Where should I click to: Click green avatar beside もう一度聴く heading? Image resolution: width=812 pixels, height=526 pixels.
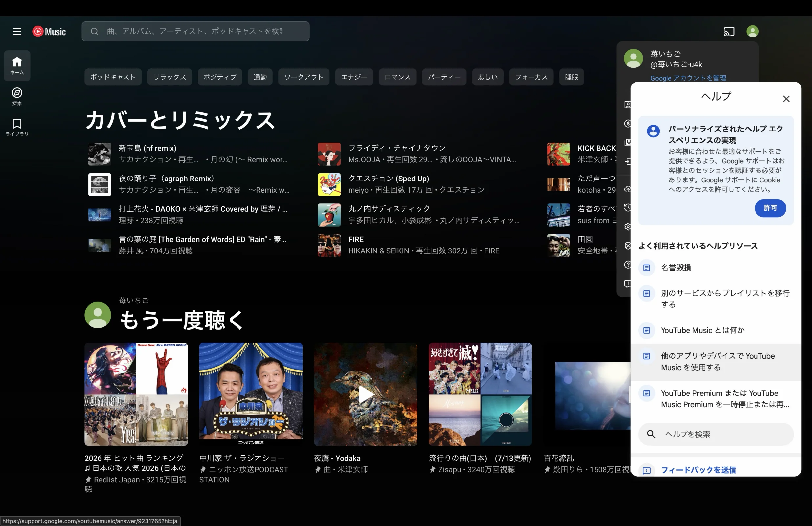[x=98, y=315]
